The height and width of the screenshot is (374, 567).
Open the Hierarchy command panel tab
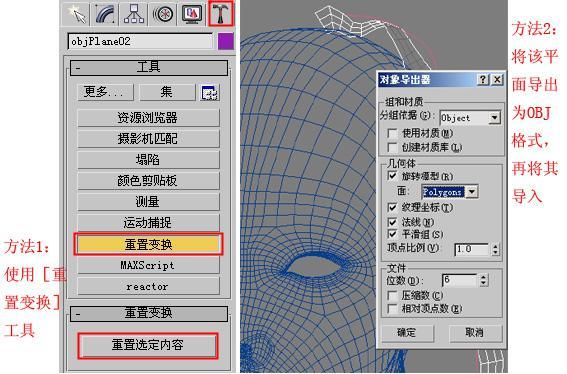(x=133, y=14)
